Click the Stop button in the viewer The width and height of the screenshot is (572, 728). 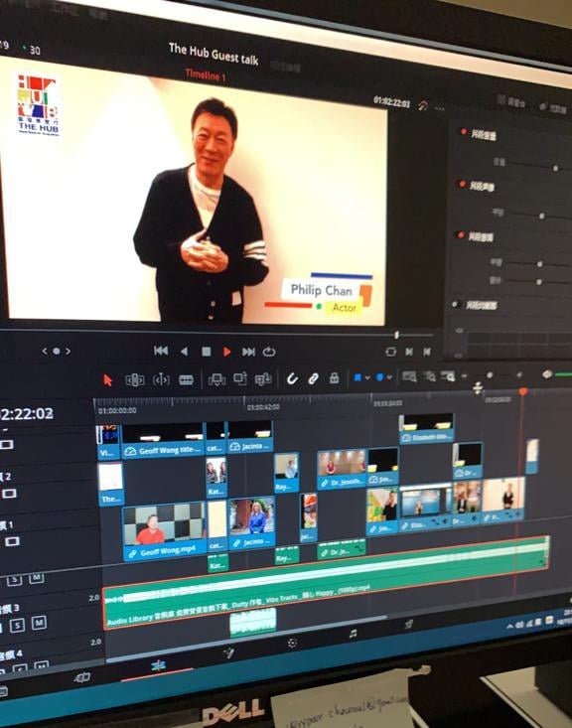(207, 352)
